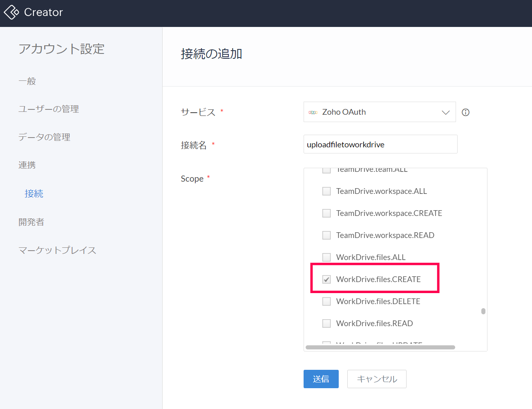532x409 pixels.
Task: Click the Zoho Creator logo icon
Action: [x=11, y=12]
